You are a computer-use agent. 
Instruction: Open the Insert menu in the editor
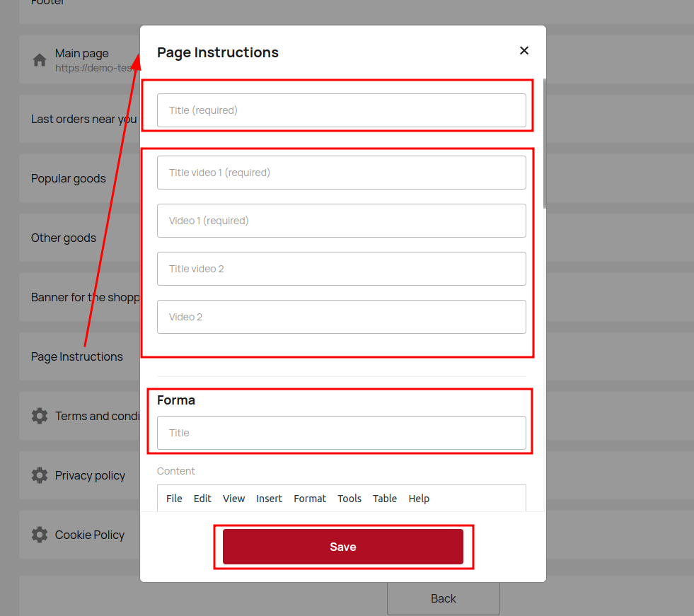[x=269, y=499]
